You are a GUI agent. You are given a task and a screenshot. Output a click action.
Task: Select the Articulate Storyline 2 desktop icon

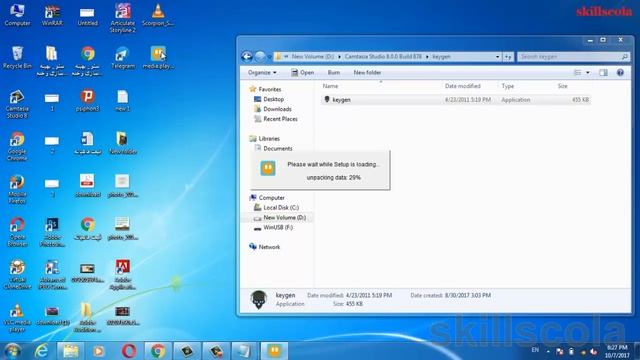point(122,18)
